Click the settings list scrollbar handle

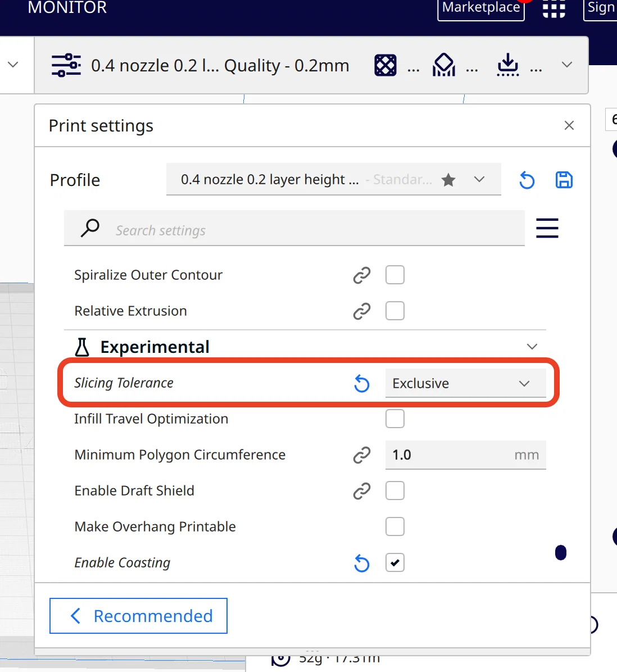(x=560, y=553)
